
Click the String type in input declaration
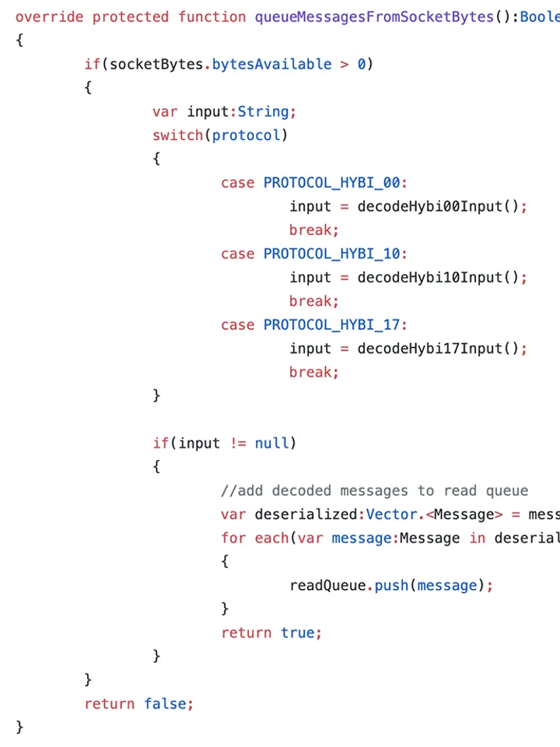pyautogui.click(x=264, y=112)
